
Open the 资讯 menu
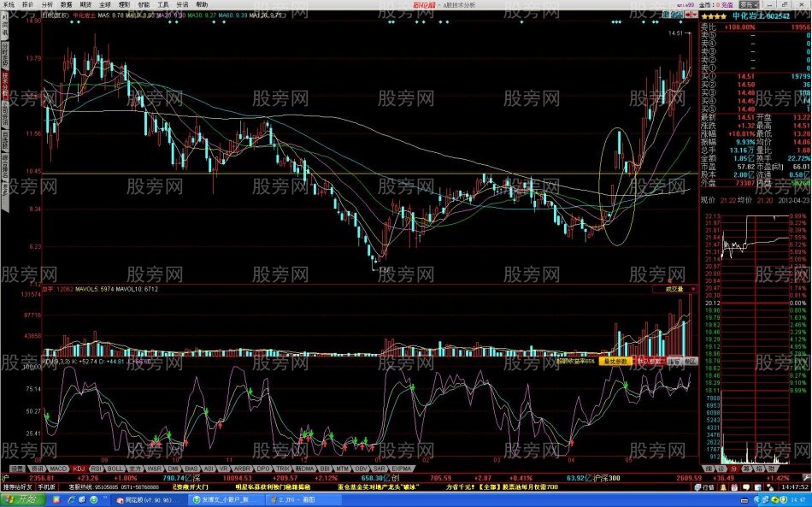point(182,4)
